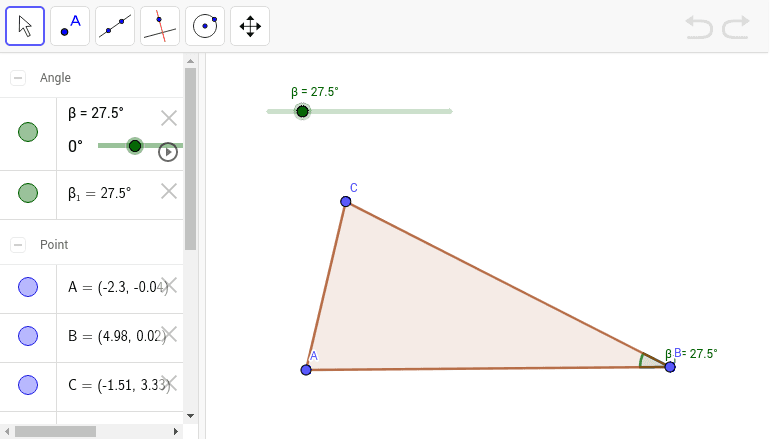Click the C = (-1.51, 3.33) coordinates

[x=119, y=385]
